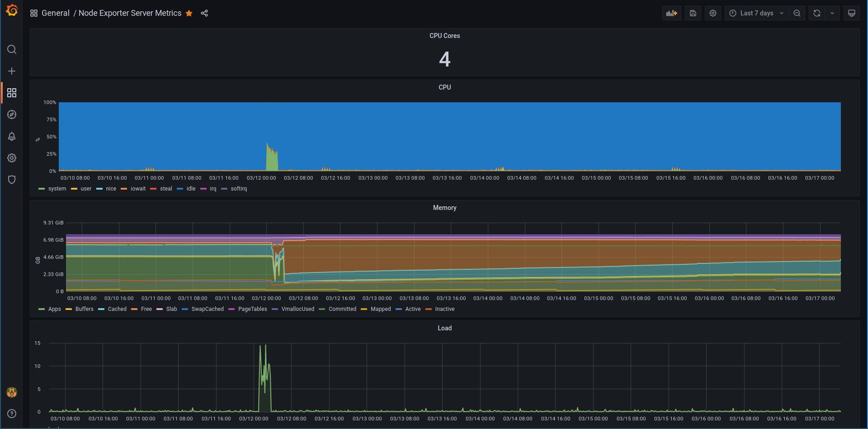Screen dimensions: 868x429
Task: Open the Alerting bell icon
Action: [12, 136]
